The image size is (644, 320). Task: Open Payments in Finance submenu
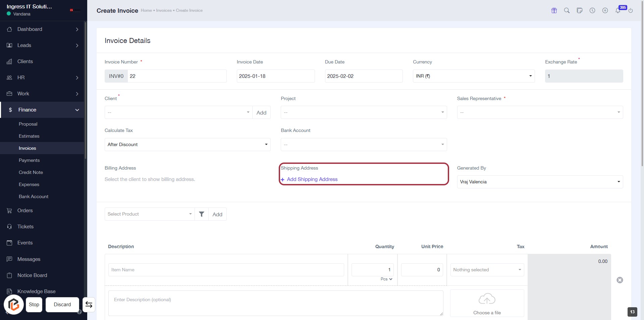tap(29, 161)
